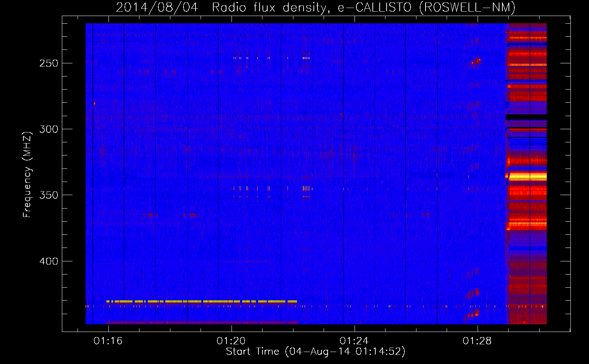
Task: Click the plot title 'Radio flux density, e-CALLISTO (ROSWELL-NM)'
Action: (x=363, y=7)
